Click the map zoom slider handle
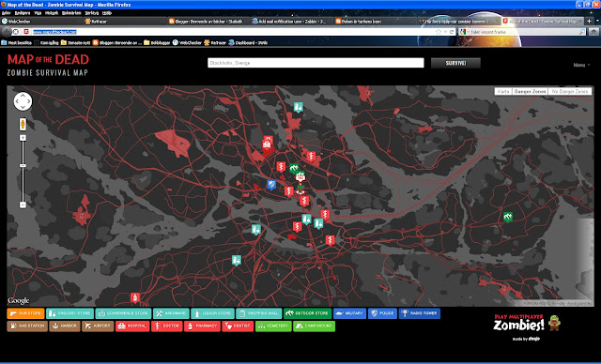 tap(23, 165)
